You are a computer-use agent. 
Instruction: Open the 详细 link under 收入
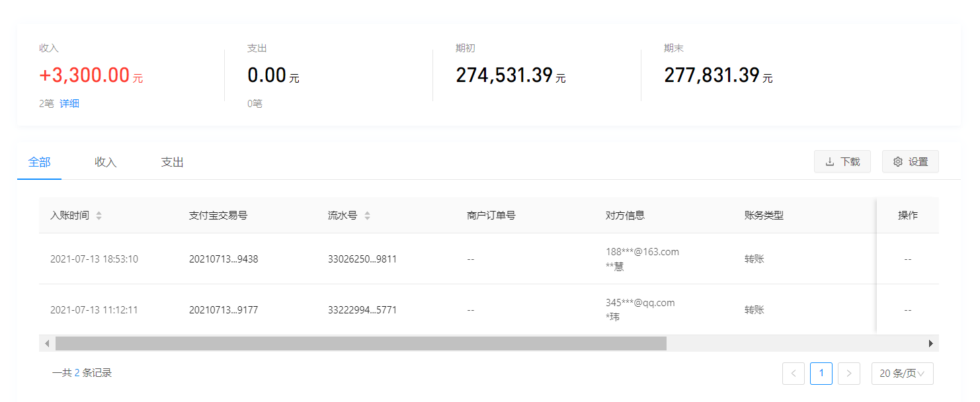[69, 103]
